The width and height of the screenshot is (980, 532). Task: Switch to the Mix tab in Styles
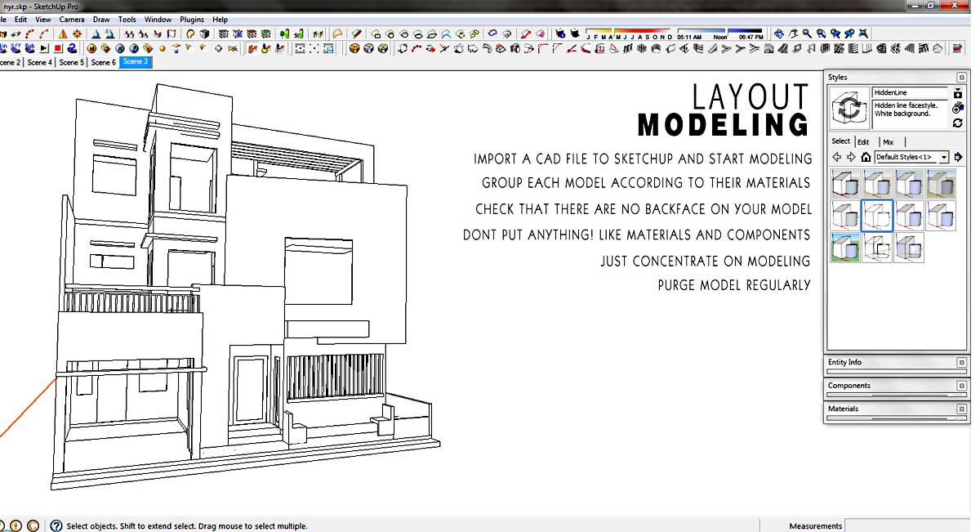tap(888, 141)
